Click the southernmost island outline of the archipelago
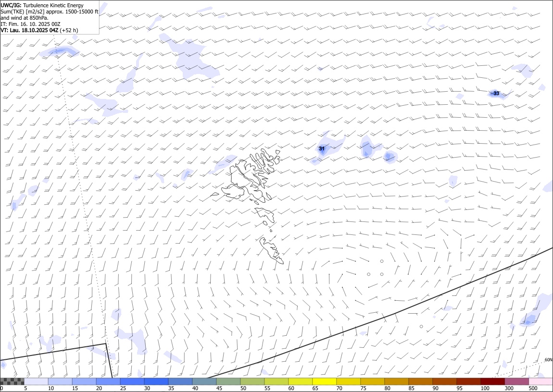553x392 pixels. tap(272, 250)
